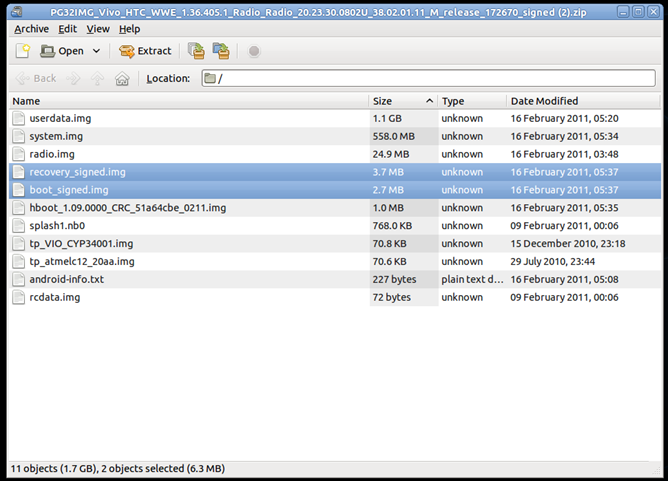Image resolution: width=668 pixels, height=481 pixels.
Task: Open the View menu
Action: [98, 29]
